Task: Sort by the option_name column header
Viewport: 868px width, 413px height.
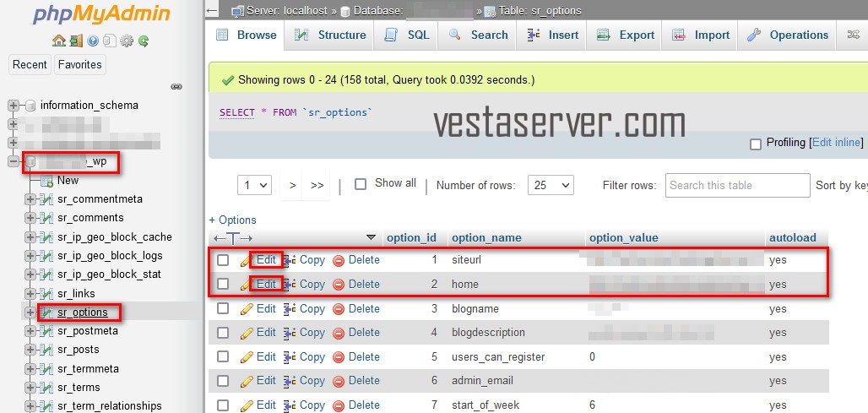Action: pyautogui.click(x=486, y=238)
